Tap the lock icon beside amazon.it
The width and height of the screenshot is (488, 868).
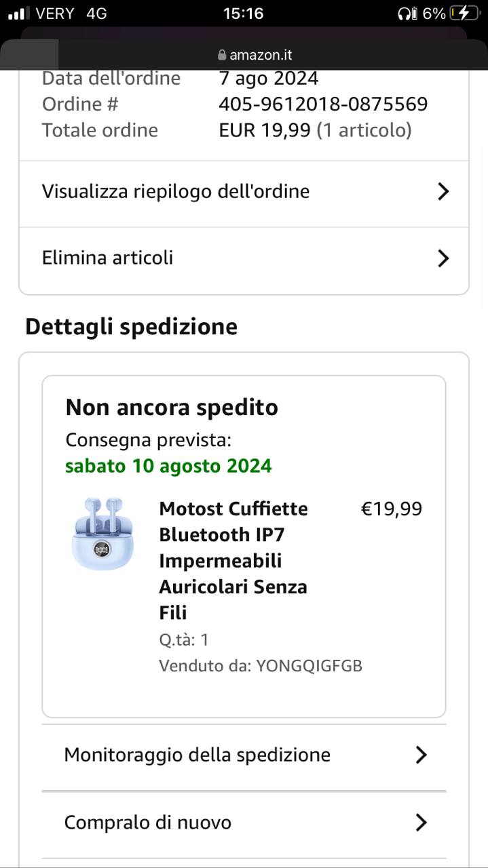click(x=221, y=56)
